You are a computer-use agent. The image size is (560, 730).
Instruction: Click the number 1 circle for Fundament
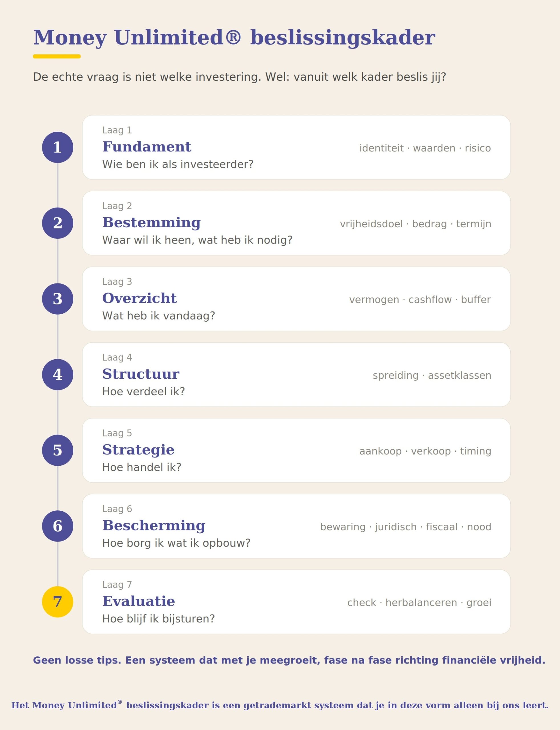(58, 147)
